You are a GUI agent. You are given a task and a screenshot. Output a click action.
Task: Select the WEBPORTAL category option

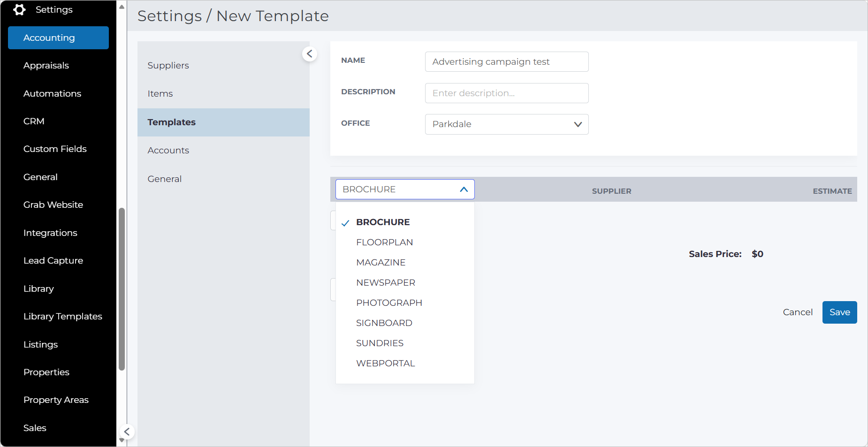click(386, 364)
